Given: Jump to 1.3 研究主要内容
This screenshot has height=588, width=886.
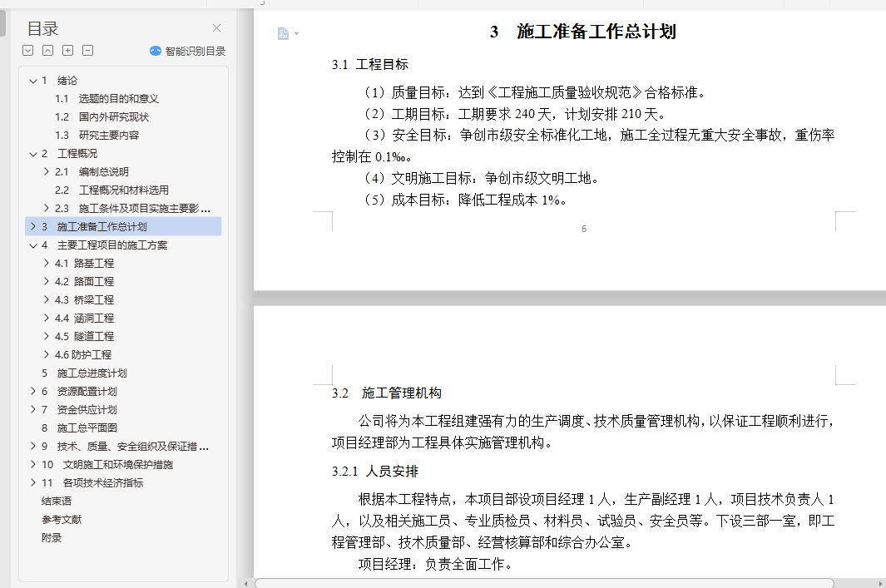Looking at the screenshot, I should 97,135.
